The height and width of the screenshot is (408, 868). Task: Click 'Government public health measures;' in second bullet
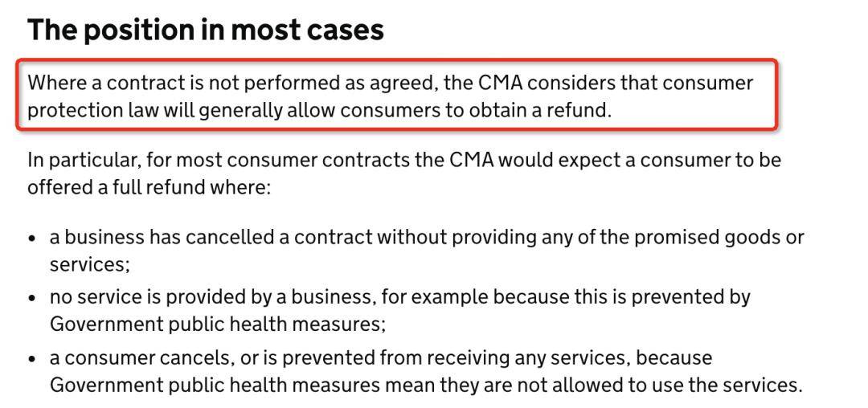(218, 324)
